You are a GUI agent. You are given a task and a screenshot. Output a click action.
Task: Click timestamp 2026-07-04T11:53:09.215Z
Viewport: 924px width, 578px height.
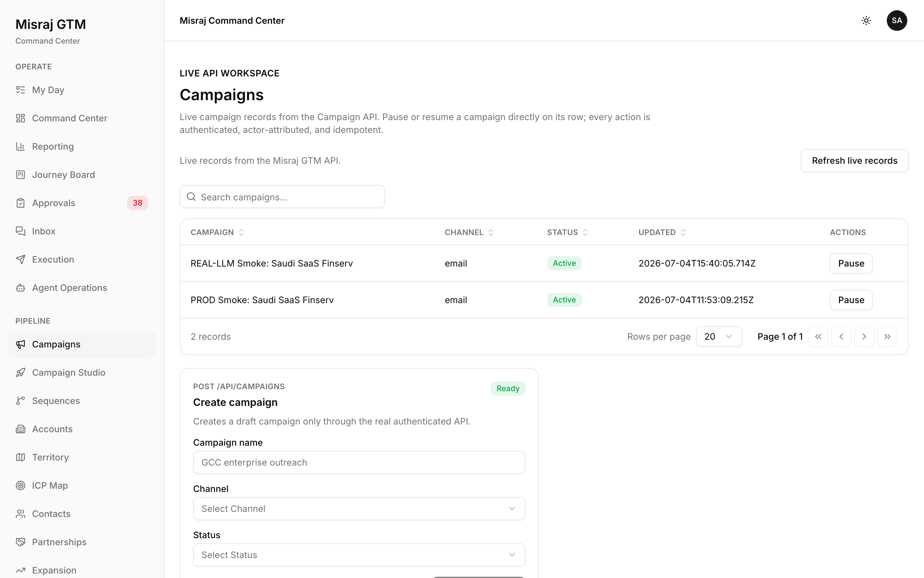pos(696,300)
